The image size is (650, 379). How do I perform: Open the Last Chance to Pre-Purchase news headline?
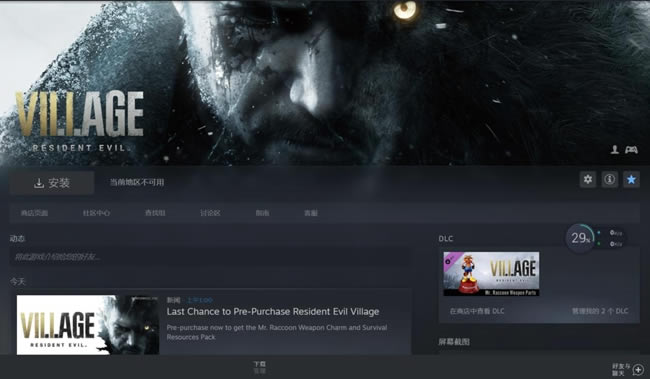[x=273, y=311]
